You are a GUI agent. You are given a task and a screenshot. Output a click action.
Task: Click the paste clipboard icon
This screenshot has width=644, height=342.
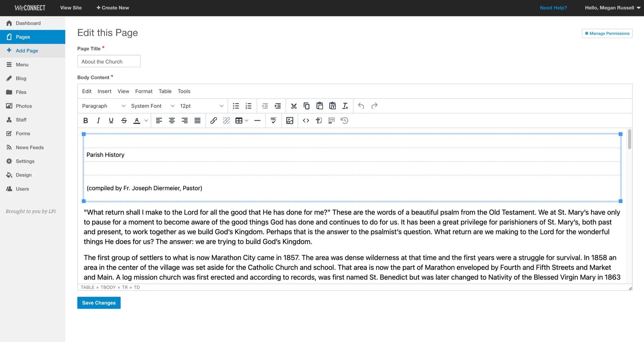(x=319, y=106)
